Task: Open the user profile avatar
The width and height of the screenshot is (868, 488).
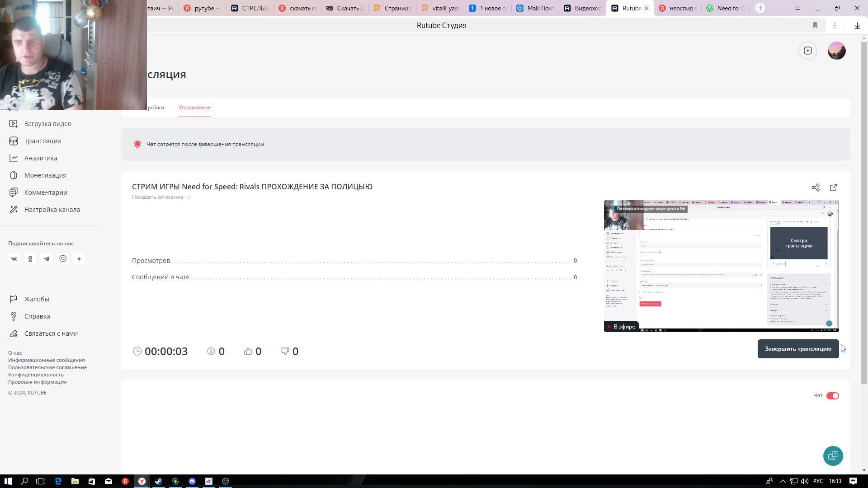Action: point(836,51)
